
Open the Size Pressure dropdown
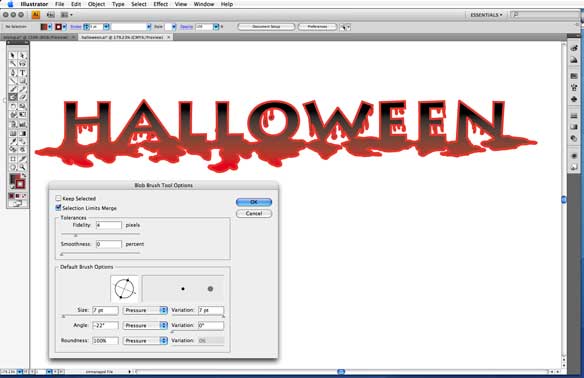point(145,310)
